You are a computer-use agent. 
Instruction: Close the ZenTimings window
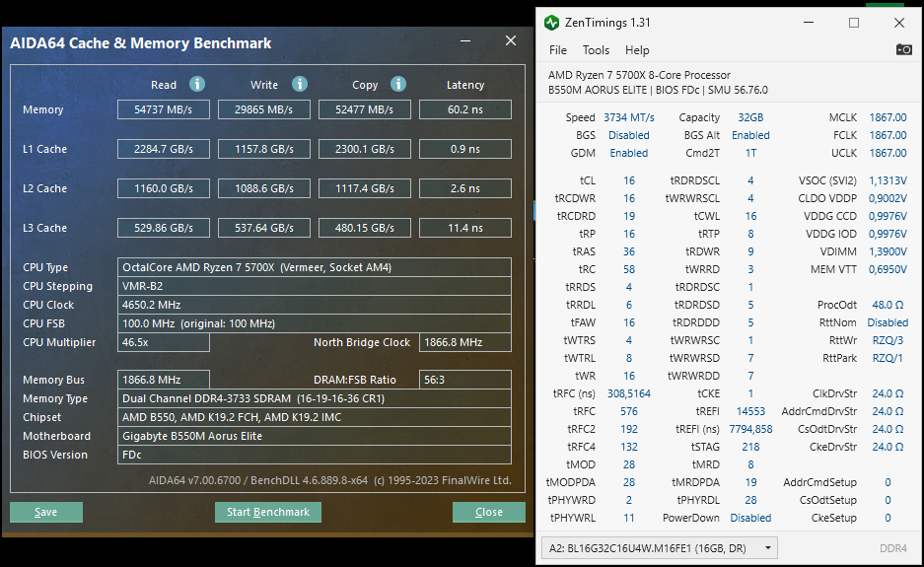[898, 23]
